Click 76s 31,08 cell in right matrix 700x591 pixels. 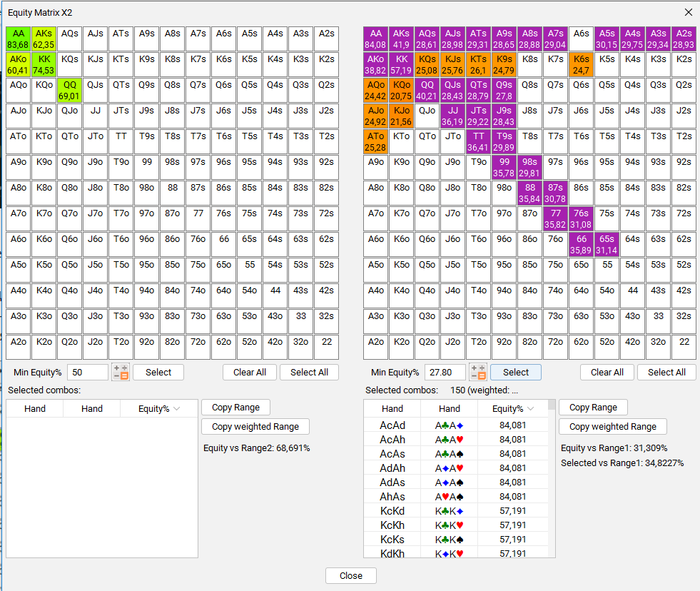pos(581,219)
